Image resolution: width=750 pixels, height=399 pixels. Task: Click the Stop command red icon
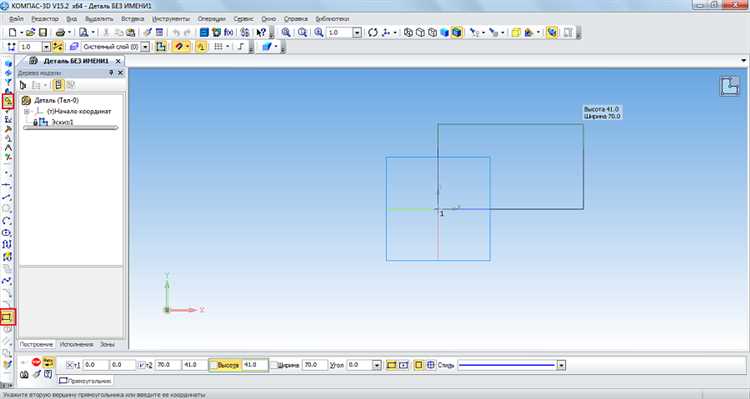point(36,362)
